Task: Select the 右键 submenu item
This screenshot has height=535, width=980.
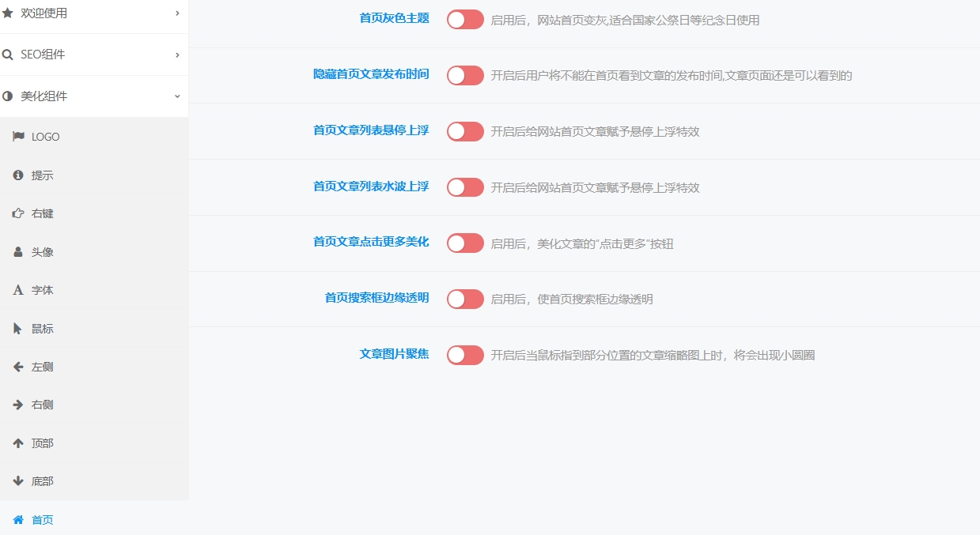Action: pyautogui.click(x=94, y=213)
